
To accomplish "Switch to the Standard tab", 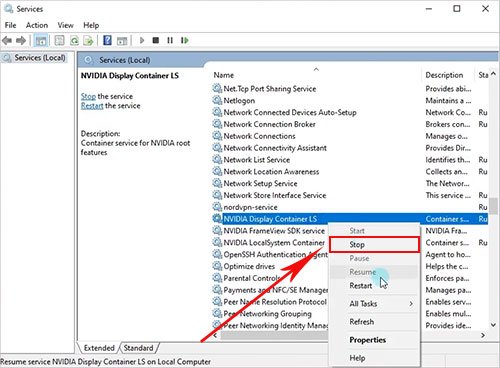I will (138, 348).
